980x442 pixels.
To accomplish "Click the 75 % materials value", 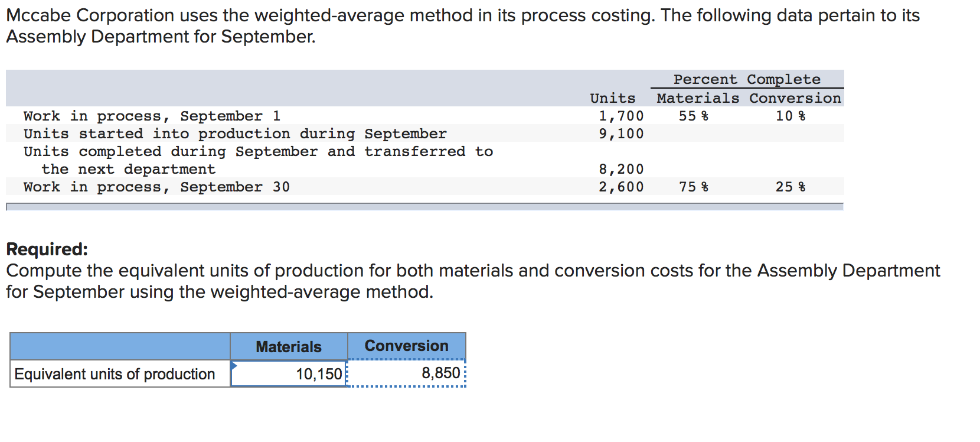I will (694, 187).
